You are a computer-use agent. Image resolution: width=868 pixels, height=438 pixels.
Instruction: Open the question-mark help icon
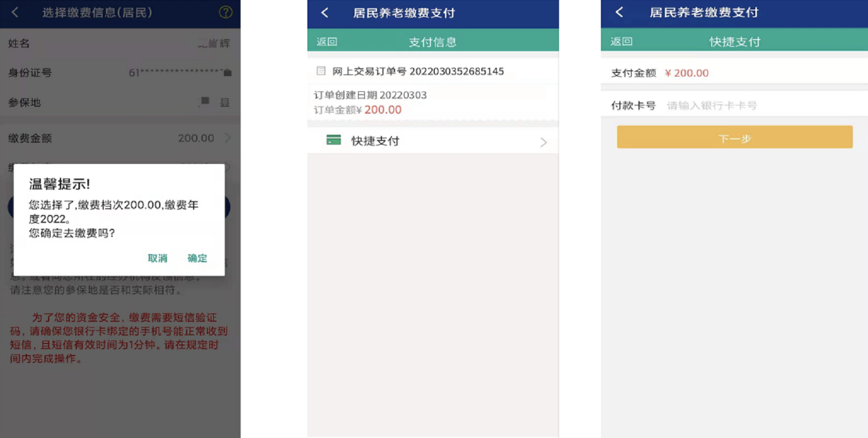point(225,12)
